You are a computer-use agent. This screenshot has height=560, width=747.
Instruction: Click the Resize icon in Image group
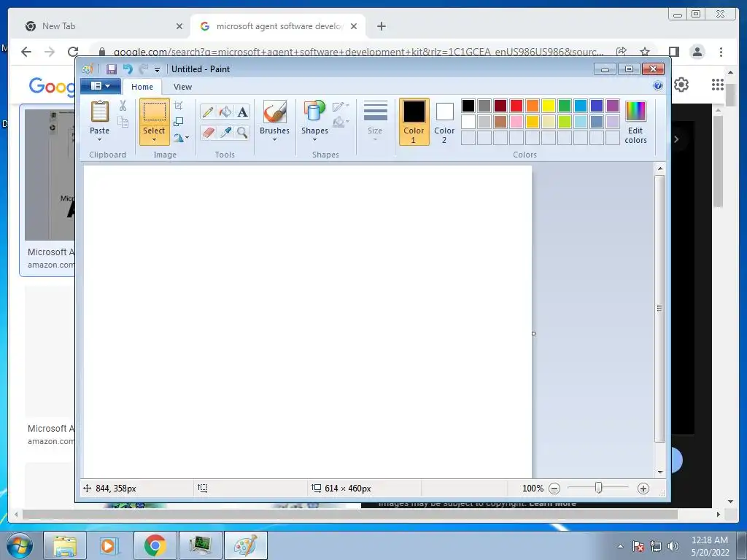(x=178, y=122)
